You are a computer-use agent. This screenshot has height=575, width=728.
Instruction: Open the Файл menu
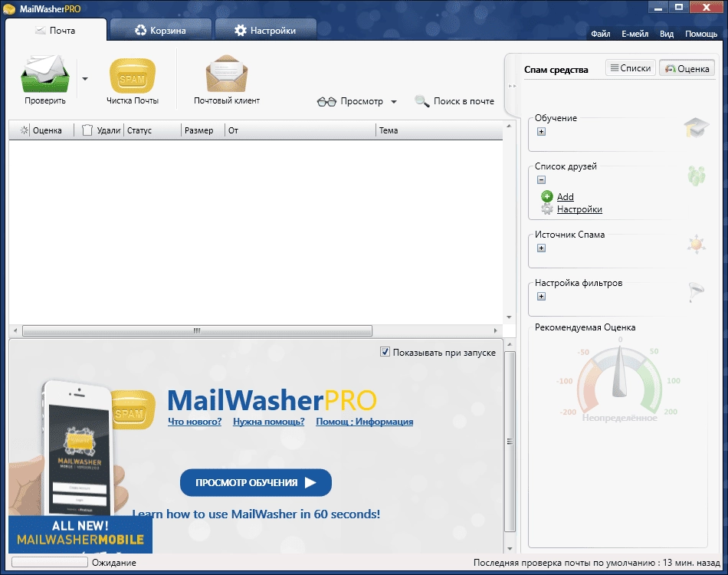pos(600,34)
